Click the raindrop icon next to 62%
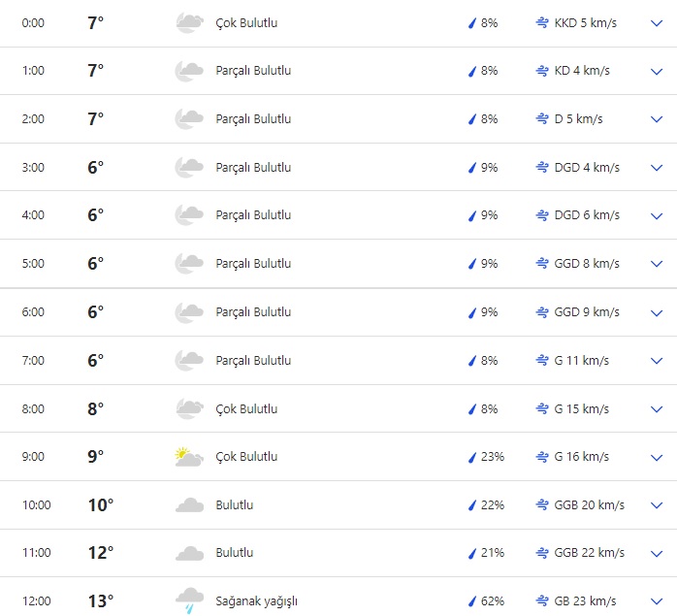The width and height of the screenshot is (677, 616). tap(472, 601)
